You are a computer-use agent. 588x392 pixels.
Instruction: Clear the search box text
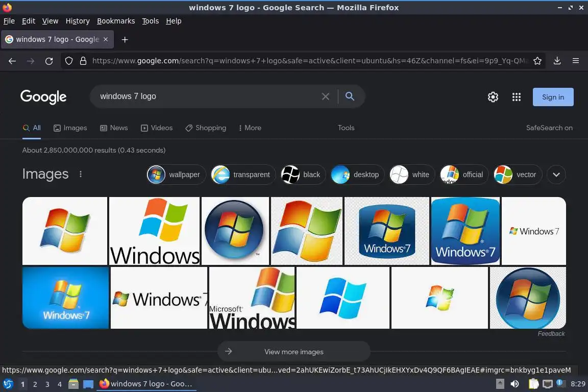pyautogui.click(x=326, y=96)
